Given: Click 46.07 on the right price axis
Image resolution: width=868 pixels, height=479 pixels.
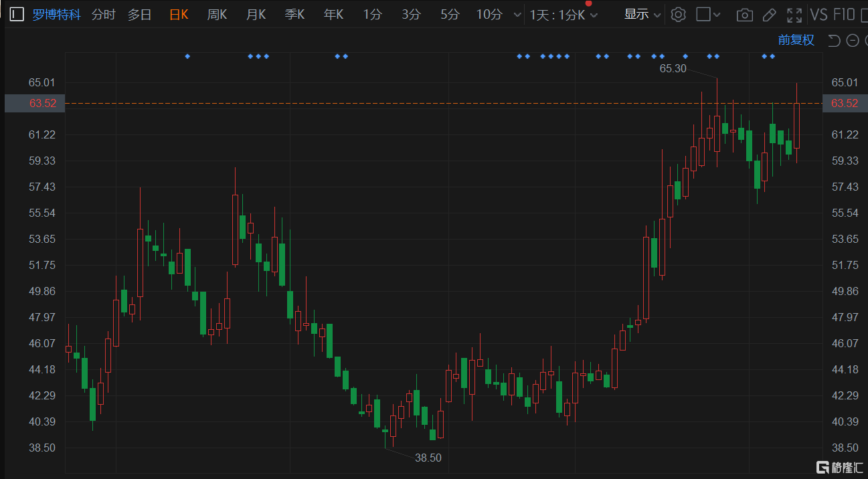Looking at the screenshot, I should 845,343.
